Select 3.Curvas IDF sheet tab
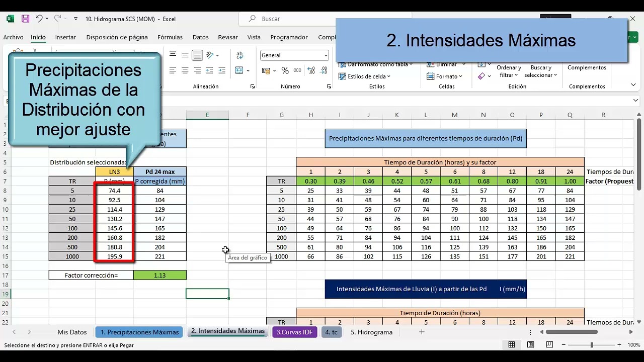644x362 pixels. (x=294, y=332)
